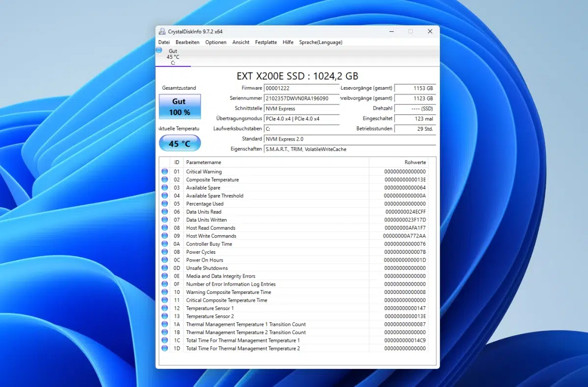Minimize the CrystalDiskInfo window
Viewport: 588px width, 387px height.
tap(391, 31)
